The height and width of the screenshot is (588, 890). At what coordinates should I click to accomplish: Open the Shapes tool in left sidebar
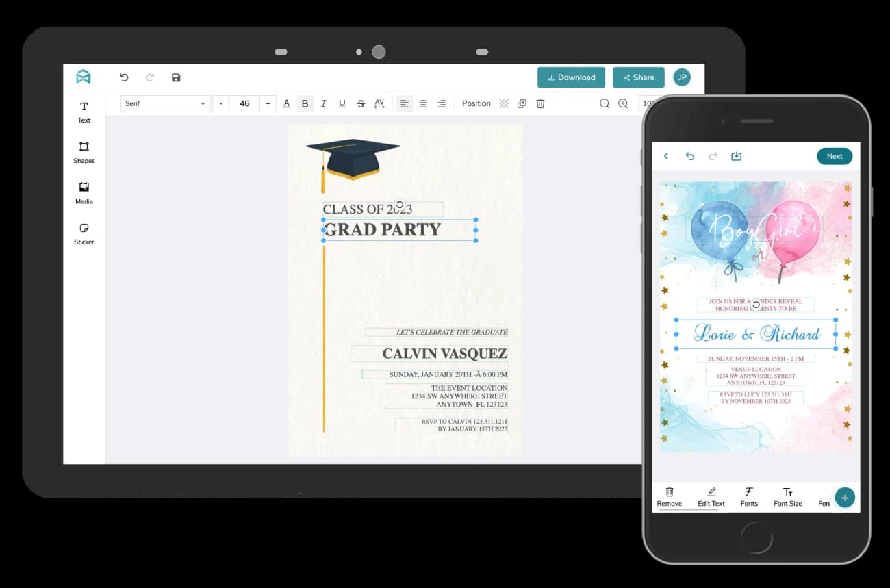(84, 152)
